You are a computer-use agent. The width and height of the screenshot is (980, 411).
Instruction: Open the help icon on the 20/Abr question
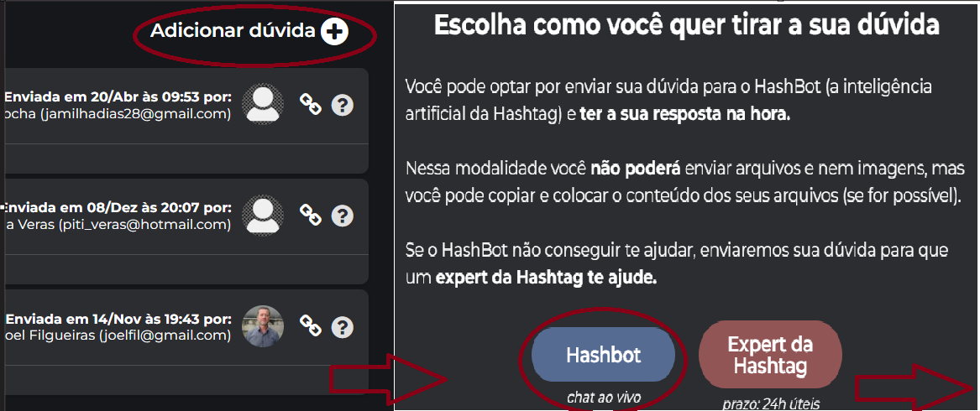pos(342,105)
